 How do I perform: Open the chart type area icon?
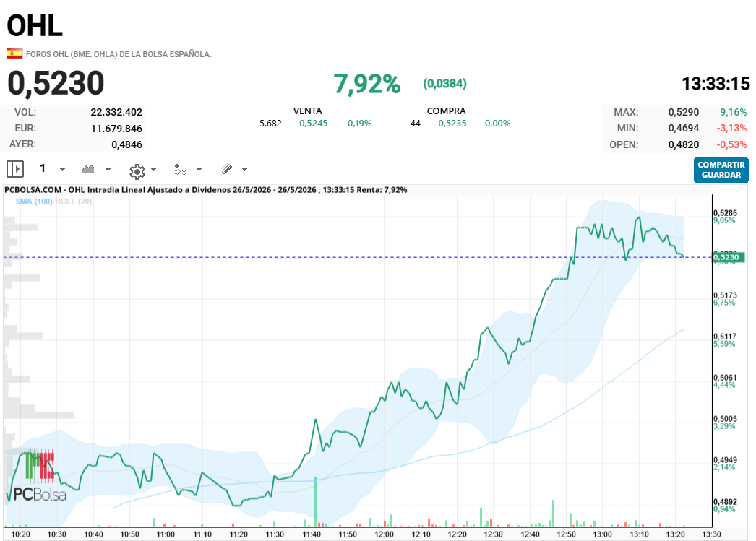pyautogui.click(x=88, y=169)
